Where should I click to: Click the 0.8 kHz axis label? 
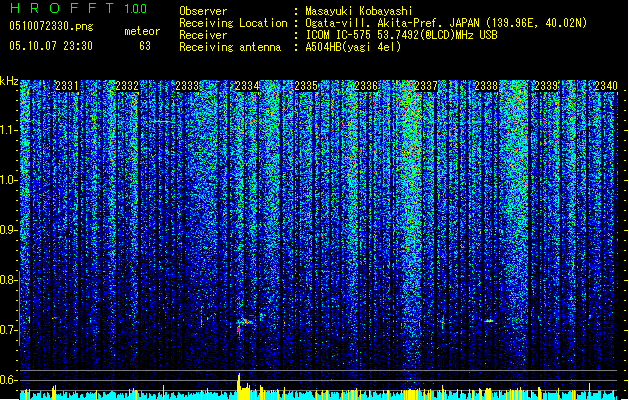9,280
